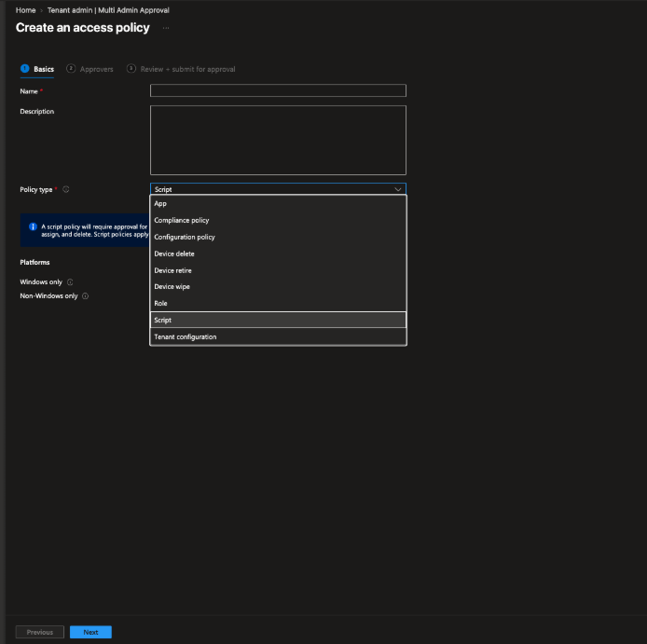Choose Device retire policy type
The image size is (647, 644).
pos(278,270)
